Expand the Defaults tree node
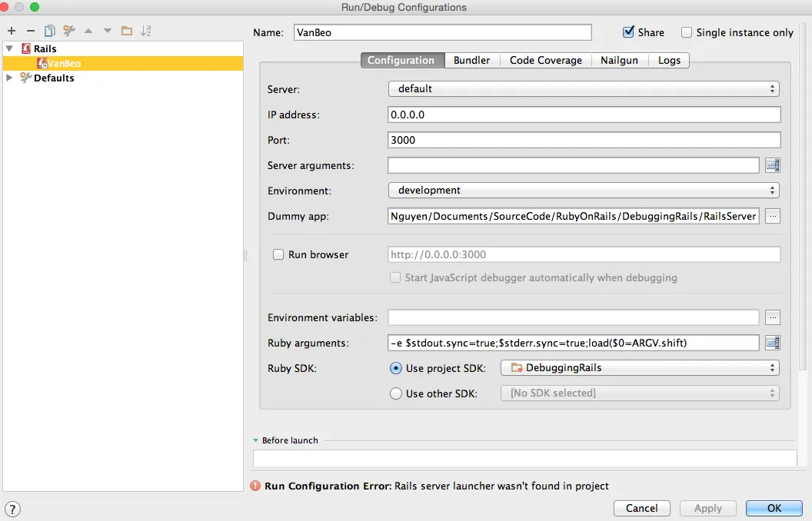 [x=9, y=78]
